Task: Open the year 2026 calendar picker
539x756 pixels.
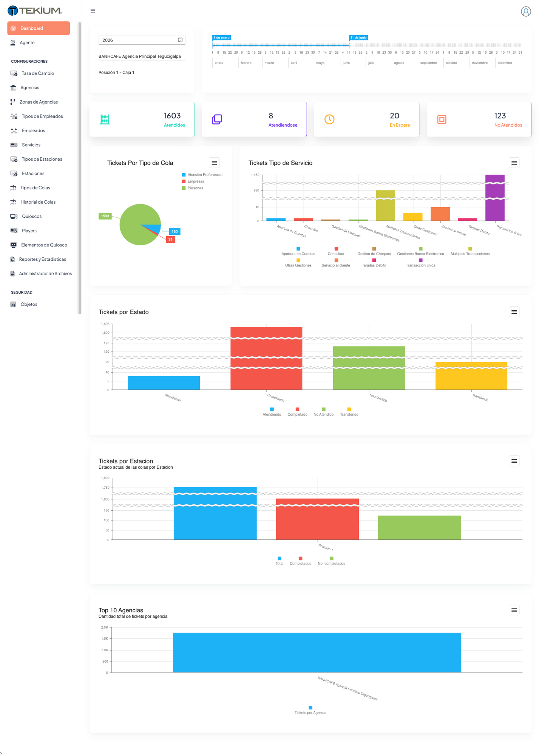Action: tap(180, 40)
